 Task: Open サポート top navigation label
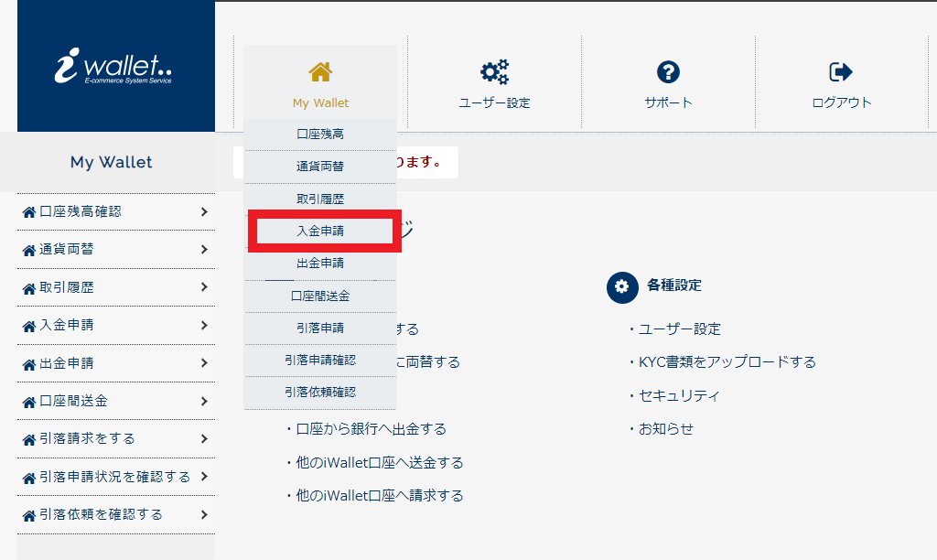coord(668,102)
